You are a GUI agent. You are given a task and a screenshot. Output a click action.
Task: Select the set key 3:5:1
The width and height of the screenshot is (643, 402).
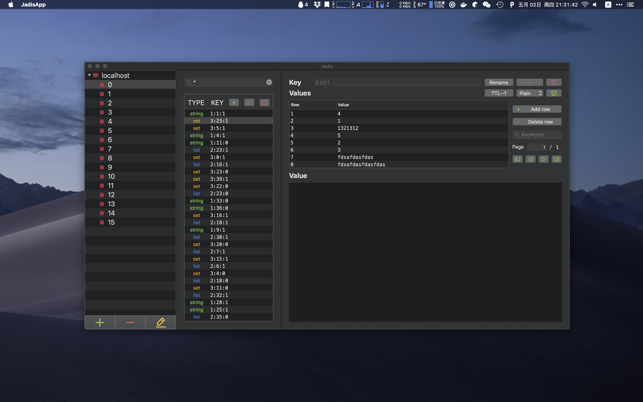pos(229,128)
